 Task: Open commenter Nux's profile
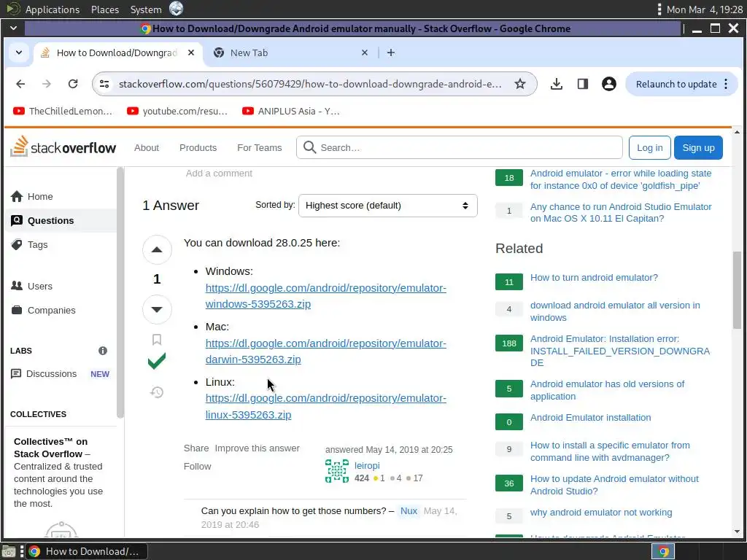[409, 511]
